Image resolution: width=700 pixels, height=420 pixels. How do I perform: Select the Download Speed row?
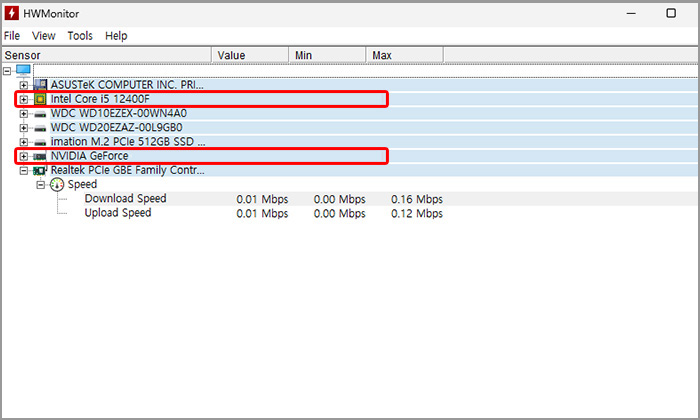pos(391,199)
